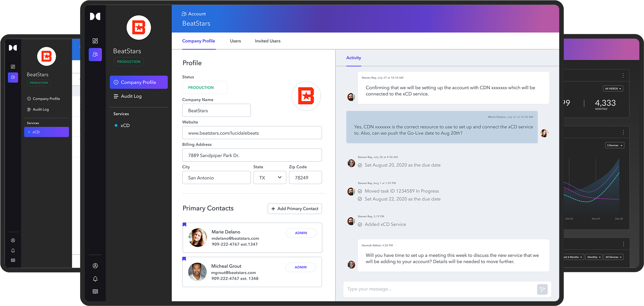Open the user profile circle icon in the center sidebar

pyautogui.click(x=95, y=266)
